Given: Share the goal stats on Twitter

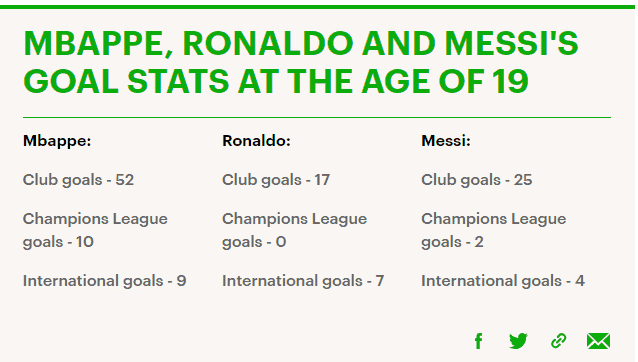Looking at the screenshot, I should click(x=518, y=341).
